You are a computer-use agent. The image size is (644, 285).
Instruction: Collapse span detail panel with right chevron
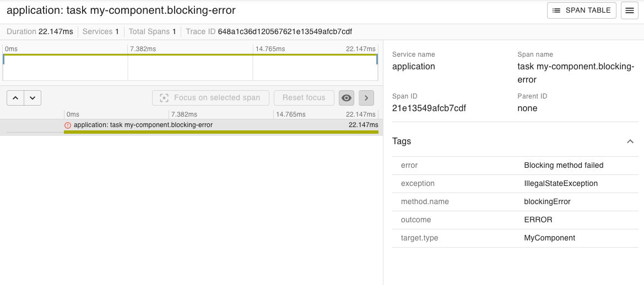pos(366,97)
